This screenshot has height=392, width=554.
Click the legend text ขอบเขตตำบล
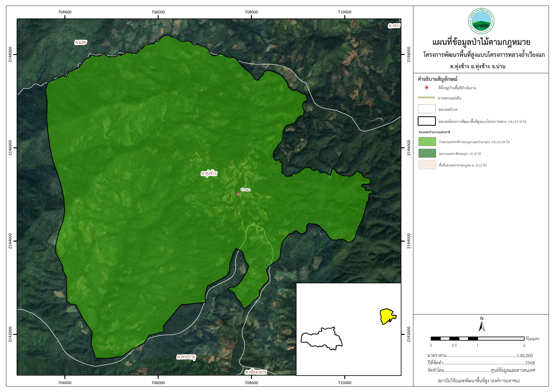click(448, 110)
